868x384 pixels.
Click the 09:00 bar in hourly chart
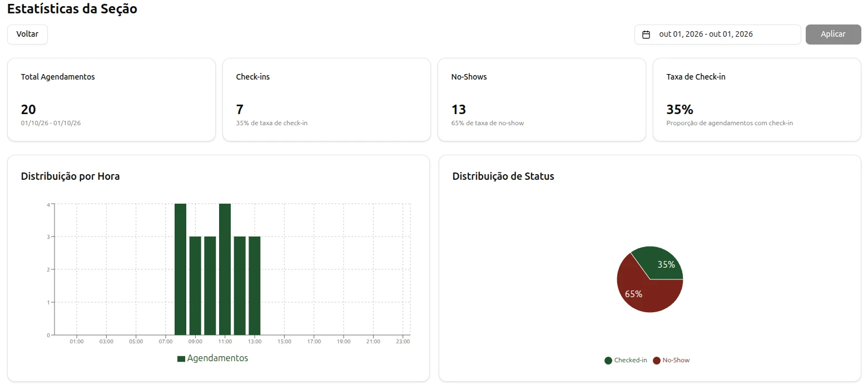click(195, 285)
